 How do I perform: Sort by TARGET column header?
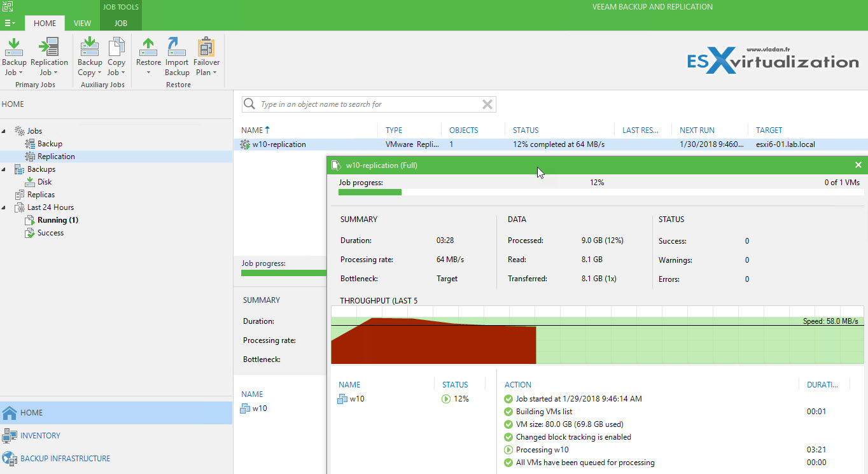coord(769,130)
